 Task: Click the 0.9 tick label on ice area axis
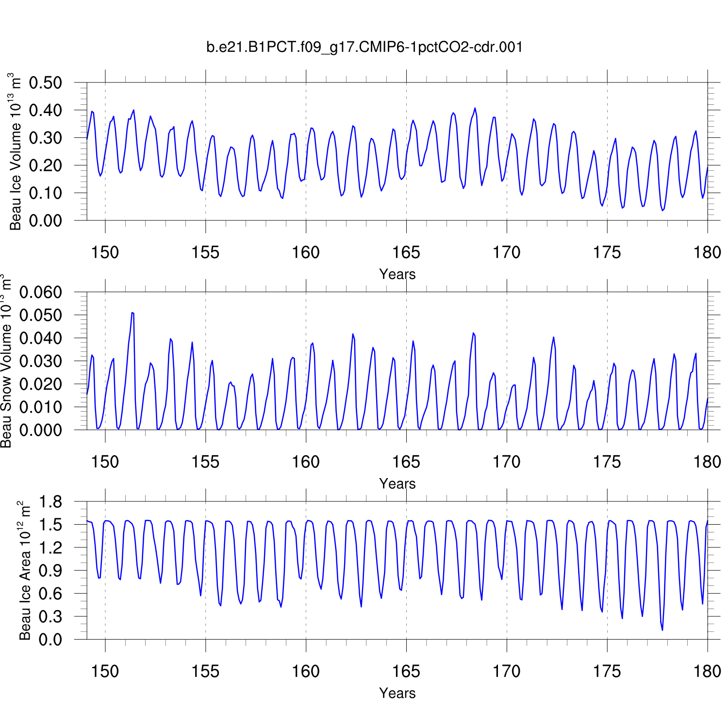tap(50, 571)
